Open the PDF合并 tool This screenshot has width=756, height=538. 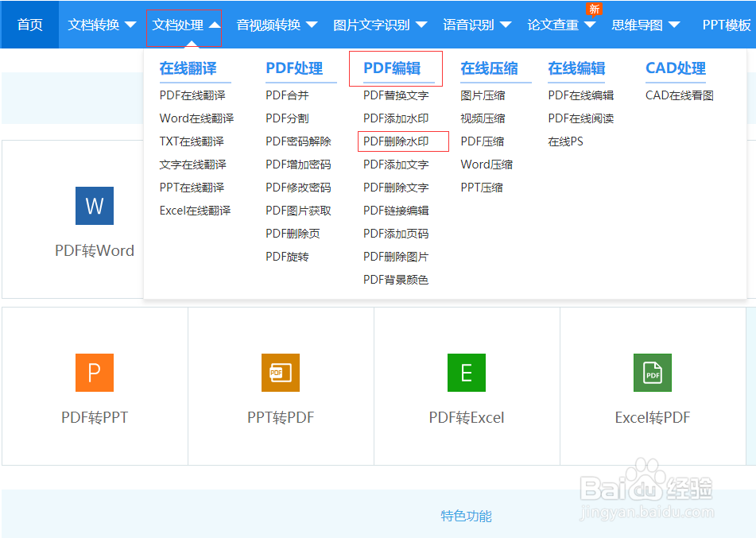tap(288, 95)
